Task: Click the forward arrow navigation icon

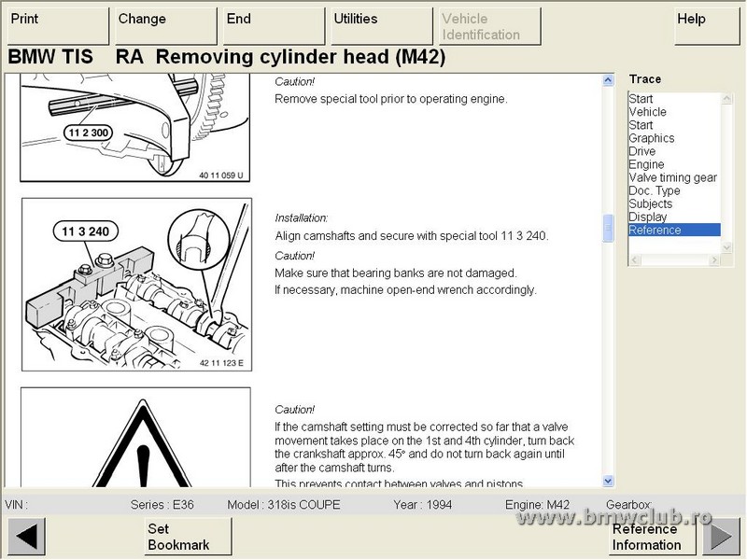Action: tap(721, 538)
